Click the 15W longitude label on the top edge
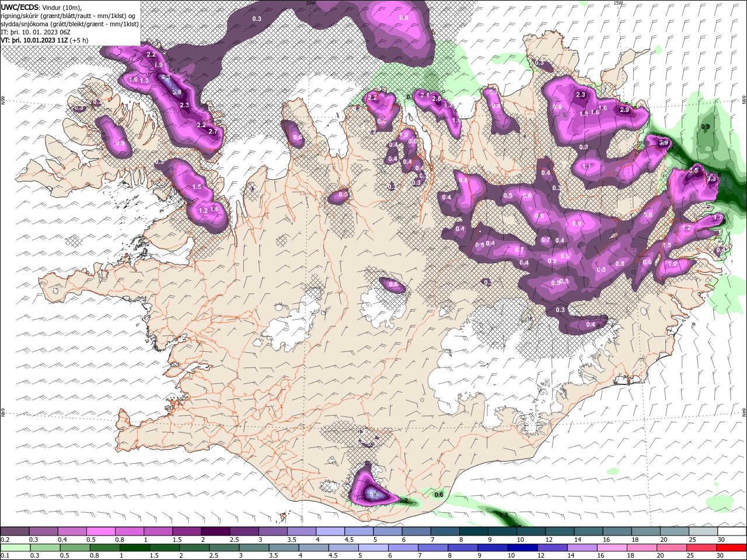This screenshot has height=560, width=747. click(618, 3)
